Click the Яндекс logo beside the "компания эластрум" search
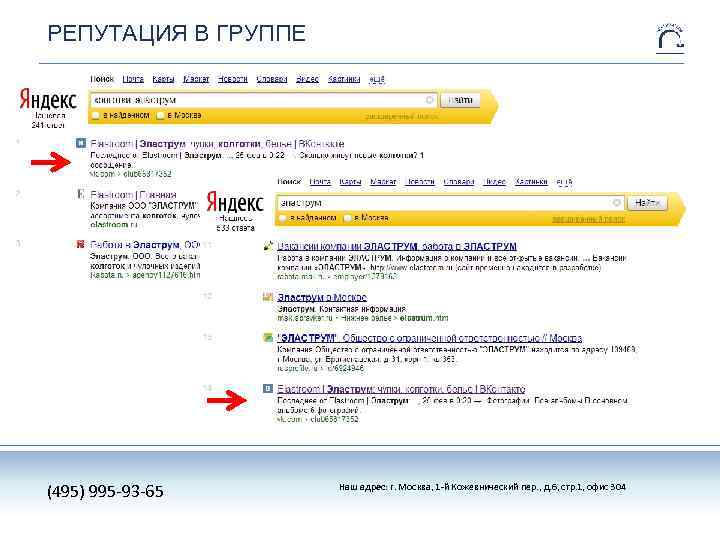720x540 pixels. pyautogui.click(x=48, y=100)
